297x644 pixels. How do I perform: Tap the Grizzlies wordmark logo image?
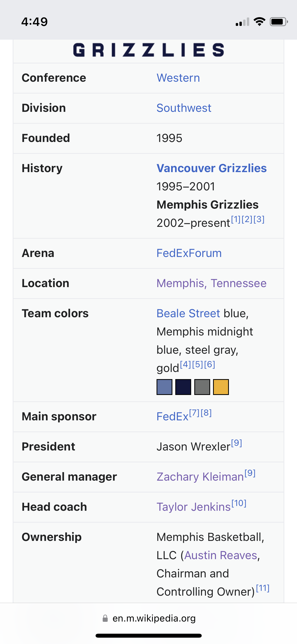click(x=149, y=50)
